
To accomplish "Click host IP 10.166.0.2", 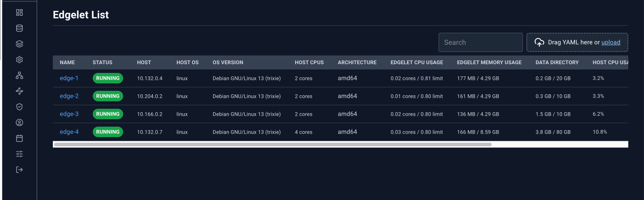I will 150,114.
